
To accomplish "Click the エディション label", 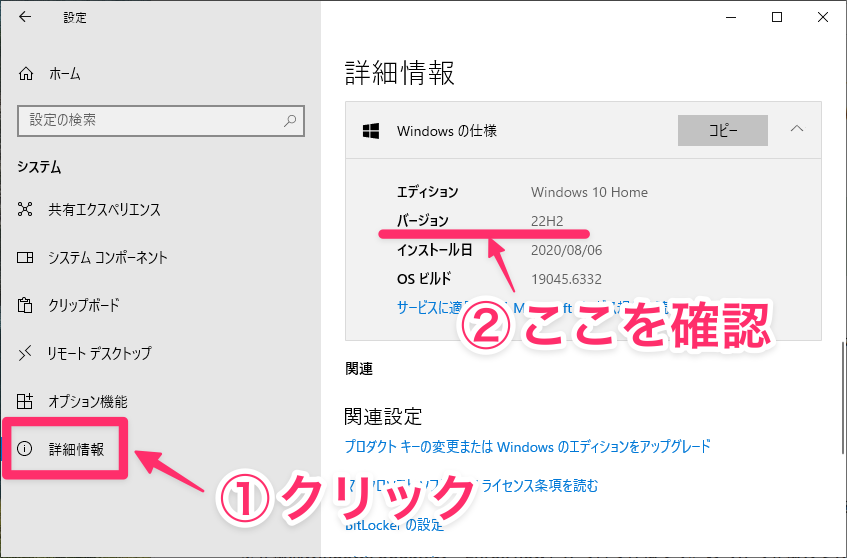I will pos(428,192).
